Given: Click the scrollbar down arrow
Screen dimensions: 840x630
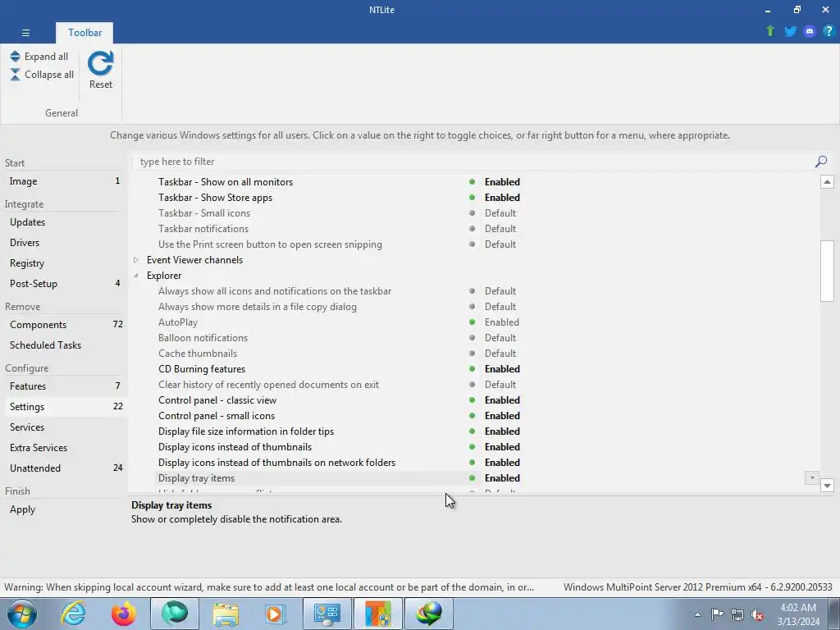Looking at the screenshot, I should [827, 486].
